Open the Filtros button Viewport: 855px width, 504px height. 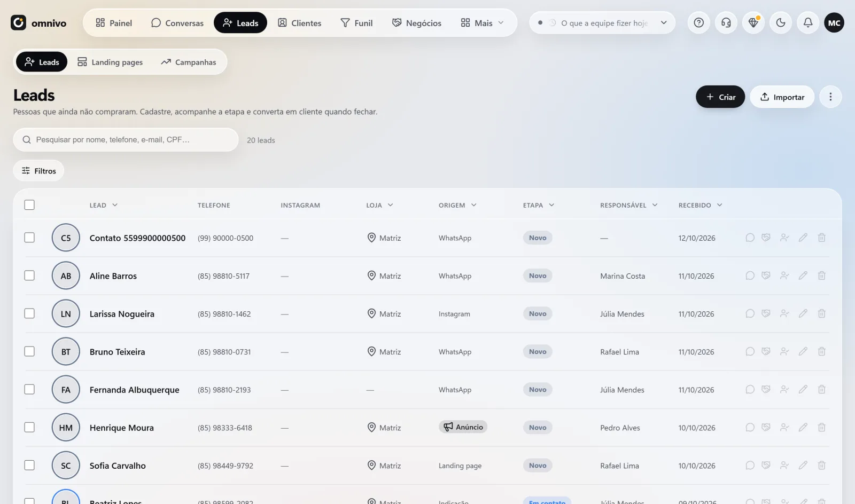click(x=38, y=171)
